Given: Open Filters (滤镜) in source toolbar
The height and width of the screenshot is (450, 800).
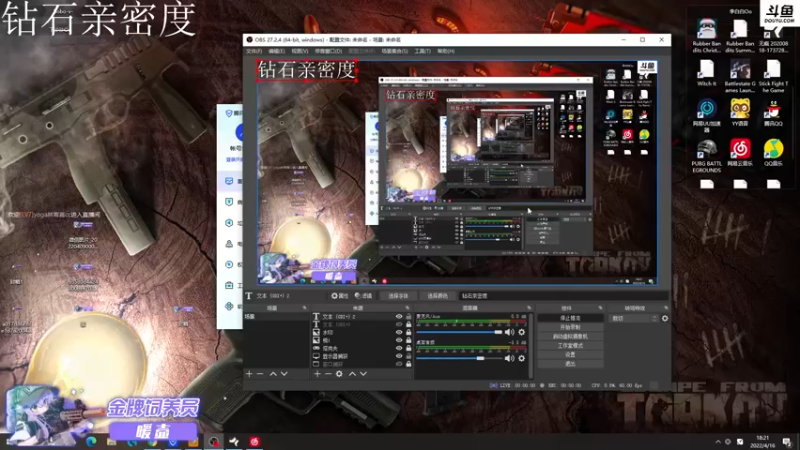Looking at the screenshot, I should tap(364, 296).
